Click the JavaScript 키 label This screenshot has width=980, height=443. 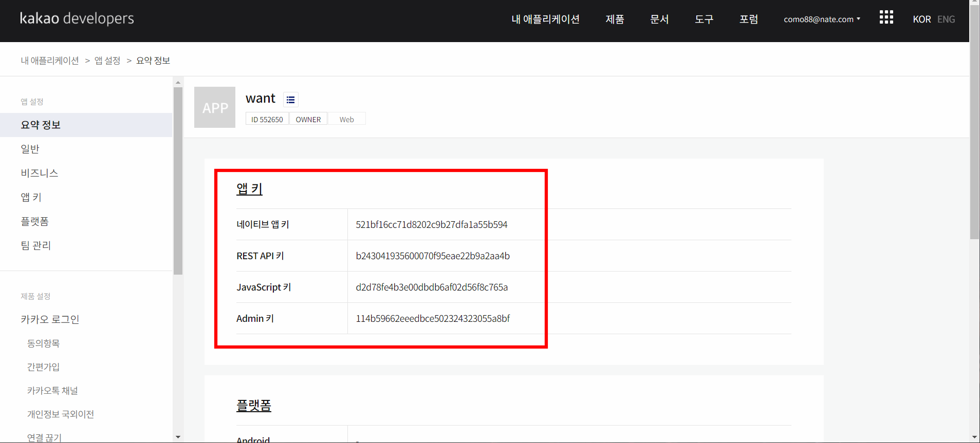pos(264,287)
